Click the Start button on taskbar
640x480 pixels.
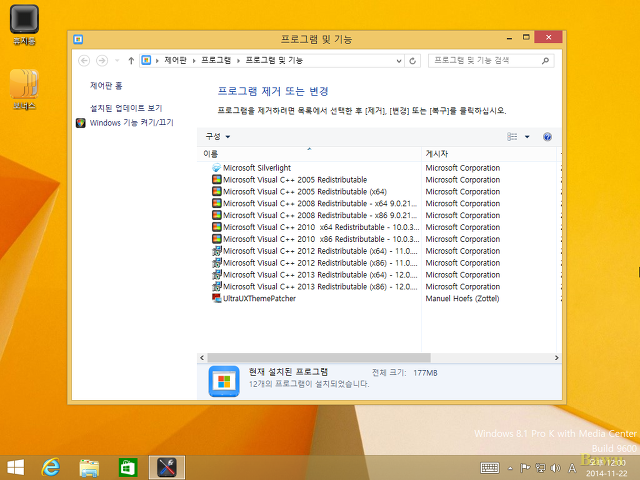point(16,467)
